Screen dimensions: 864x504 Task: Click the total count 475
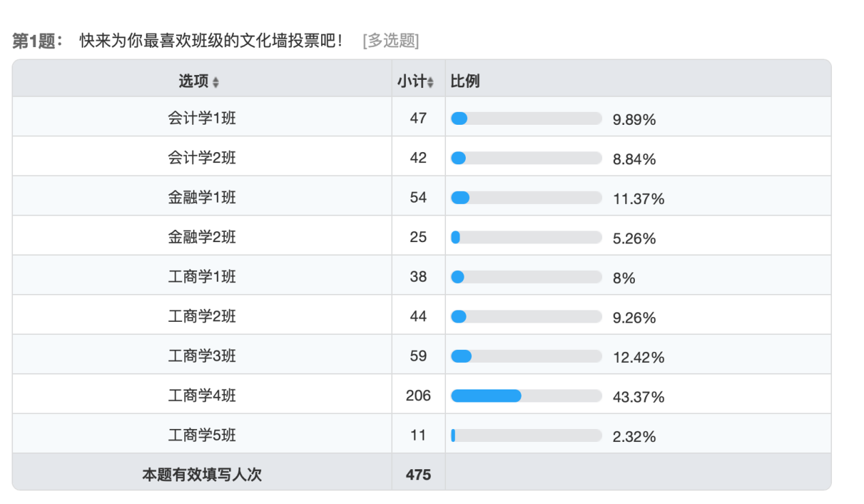pyautogui.click(x=418, y=475)
